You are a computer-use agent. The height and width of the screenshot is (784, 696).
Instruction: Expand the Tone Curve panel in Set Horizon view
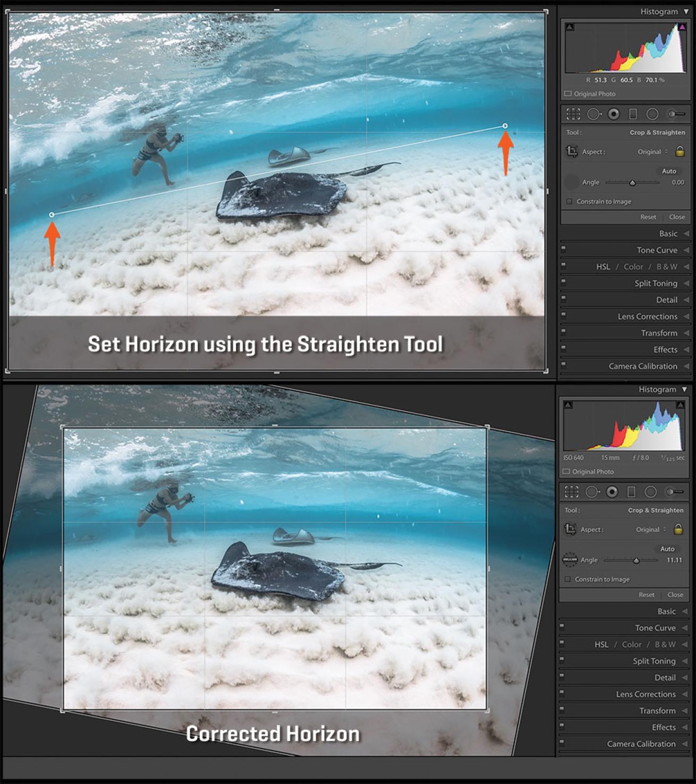tap(657, 250)
